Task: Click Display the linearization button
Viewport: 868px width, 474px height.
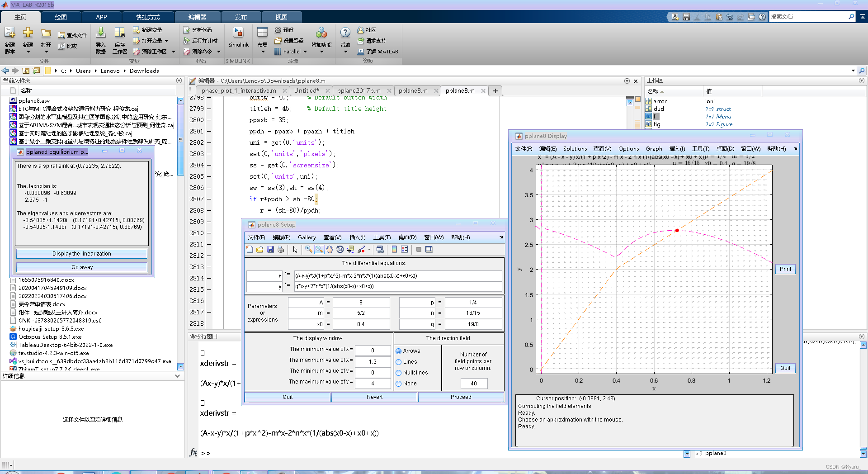Action: click(x=82, y=254)
